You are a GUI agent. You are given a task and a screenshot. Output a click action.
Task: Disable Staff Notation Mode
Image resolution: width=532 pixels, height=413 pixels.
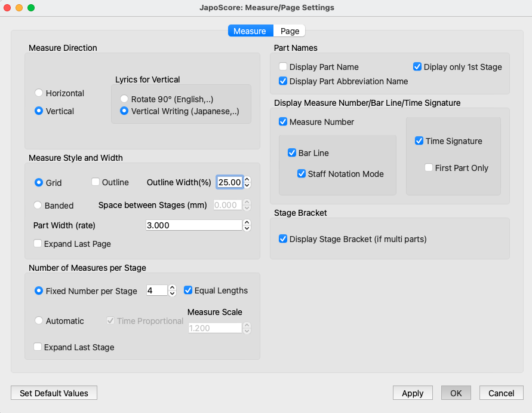[x=302, y=174]
